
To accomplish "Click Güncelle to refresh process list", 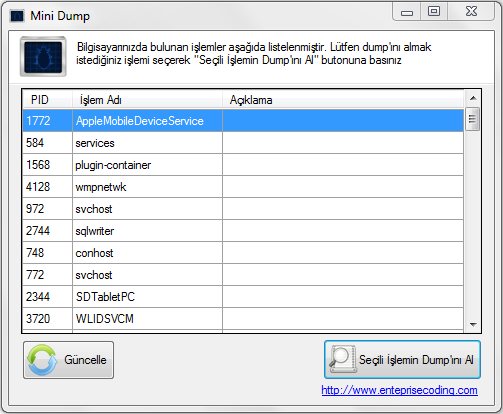I will (x=68, y=360).
